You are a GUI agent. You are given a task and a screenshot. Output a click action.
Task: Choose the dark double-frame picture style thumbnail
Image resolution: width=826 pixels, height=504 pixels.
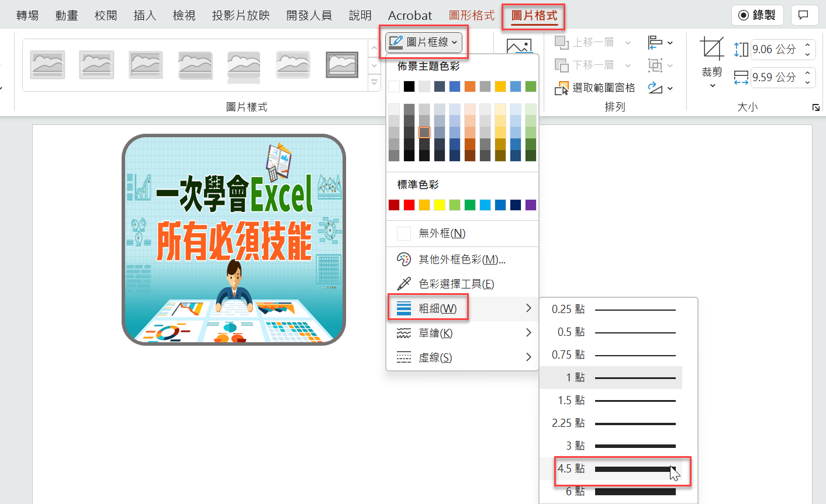coord(343,65)
